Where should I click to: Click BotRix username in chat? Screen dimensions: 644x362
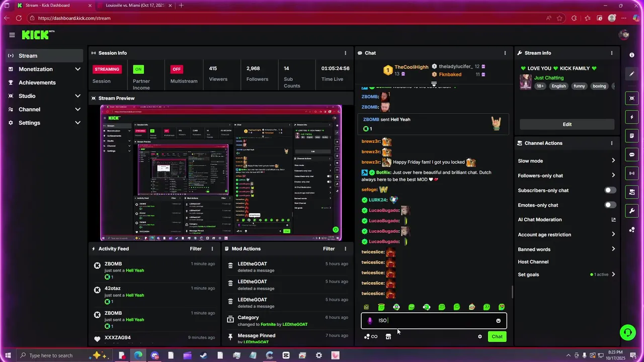pyautogui.click(x=383, y=172)
